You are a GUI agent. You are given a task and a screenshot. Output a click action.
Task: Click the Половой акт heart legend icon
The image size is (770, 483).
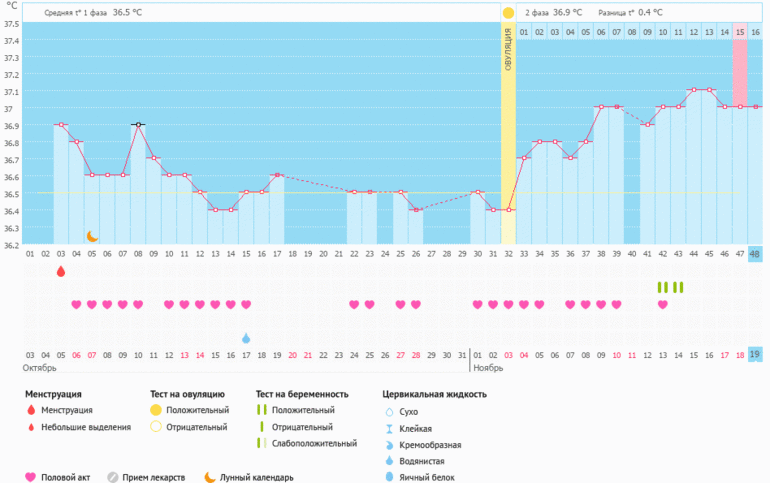click(31, 477)
